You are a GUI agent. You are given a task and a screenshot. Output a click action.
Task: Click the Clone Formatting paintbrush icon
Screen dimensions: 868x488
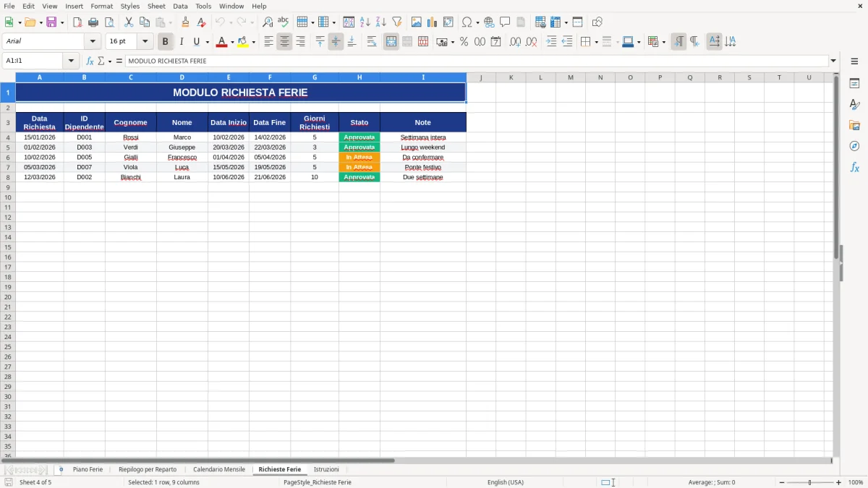point(185,22)
